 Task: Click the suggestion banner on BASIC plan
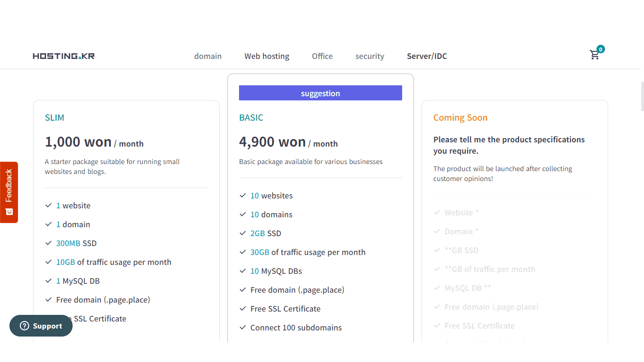[x=321, y=93]
